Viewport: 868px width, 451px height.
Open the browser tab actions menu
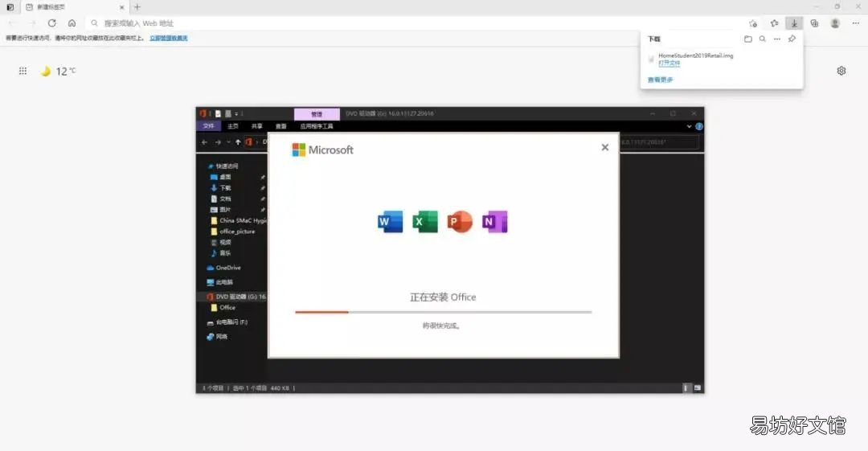click(x=10, y=7)
